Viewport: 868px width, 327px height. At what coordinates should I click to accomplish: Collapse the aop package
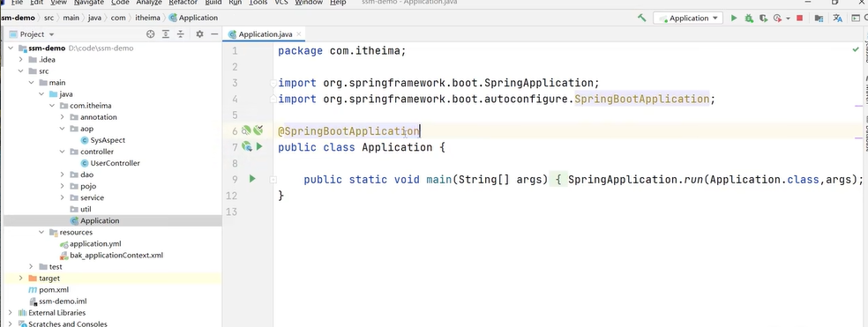coord(63,129)
